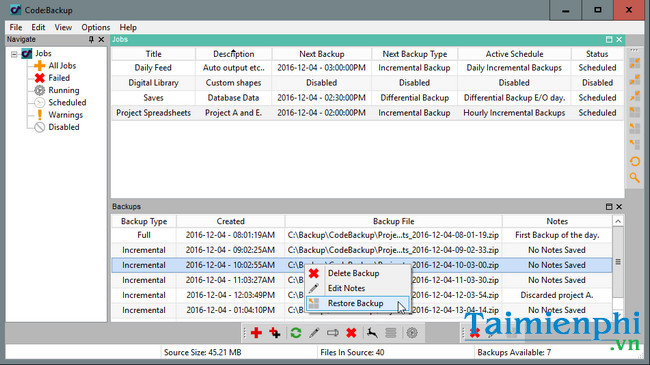Sort jobs by Description column header
Viewport: 650px width, 365px height.
[x=234, y=54]
